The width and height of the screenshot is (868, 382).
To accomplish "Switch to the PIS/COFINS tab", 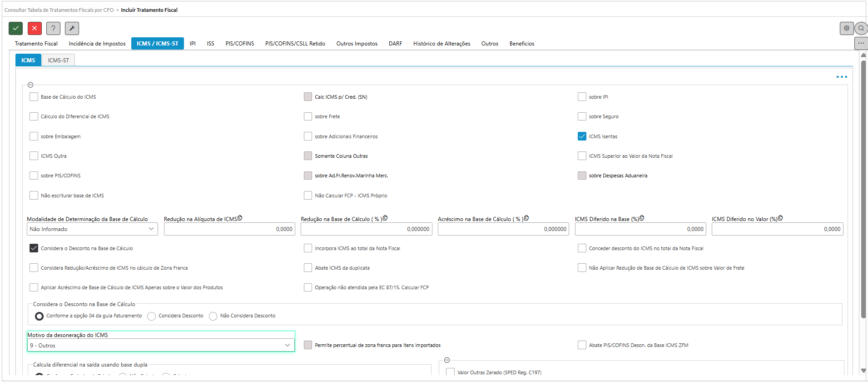I will (x=239, y=44).
